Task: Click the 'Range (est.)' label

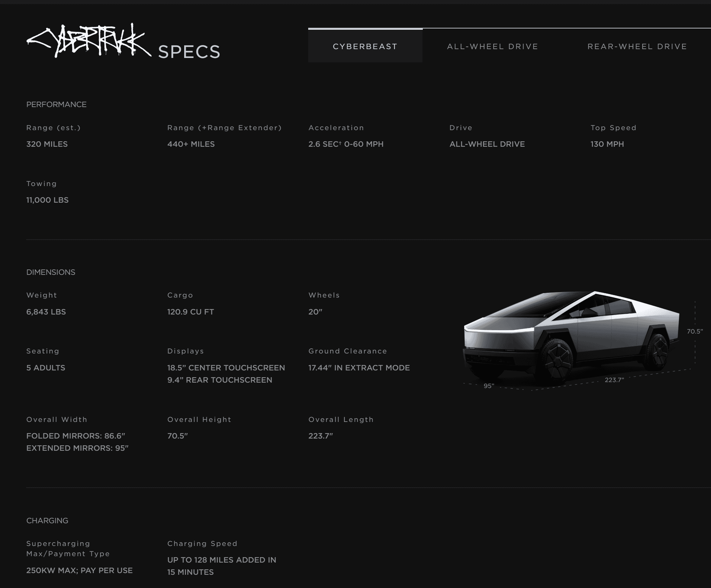Action: [x=54, y=128]
